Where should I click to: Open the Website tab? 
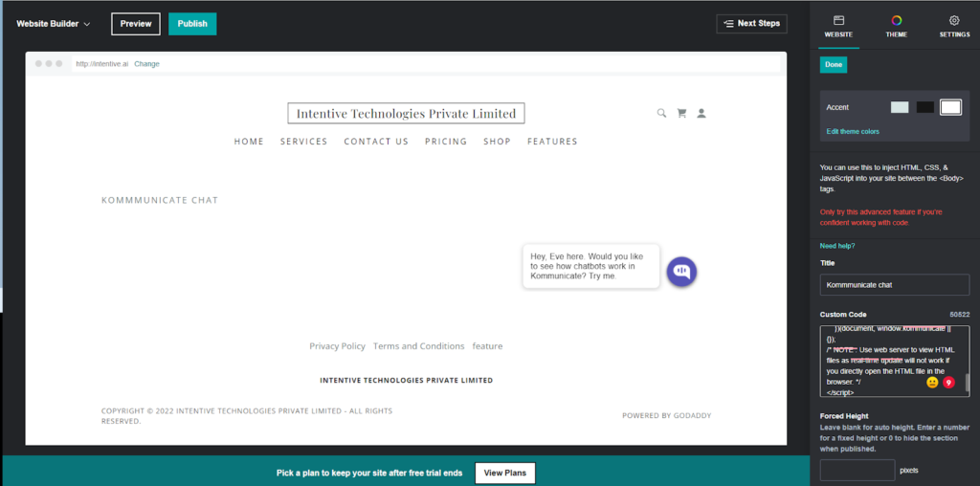point(838,27)
